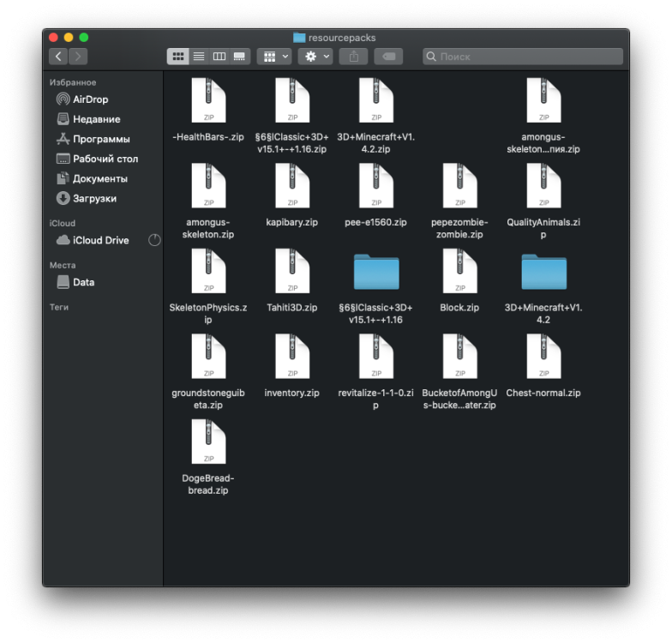
Task: Select the SkeletonPhysics.zip archive icon
Action: [208, 271]
